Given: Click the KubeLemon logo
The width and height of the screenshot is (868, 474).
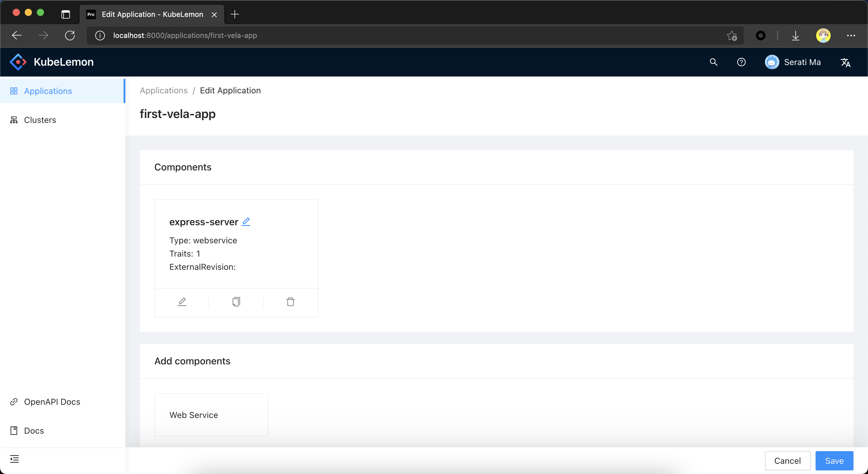Looking at the screenshot, I should (x=18, y=62).
